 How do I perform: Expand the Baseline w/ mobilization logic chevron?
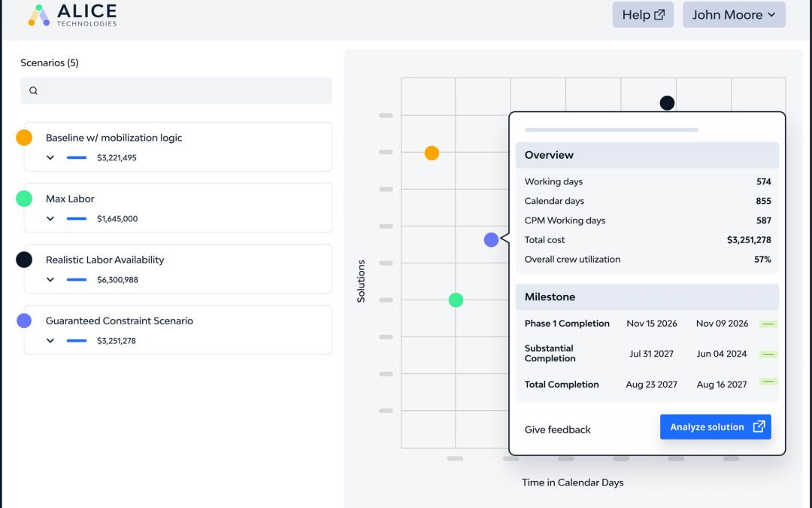pos(50,157)
